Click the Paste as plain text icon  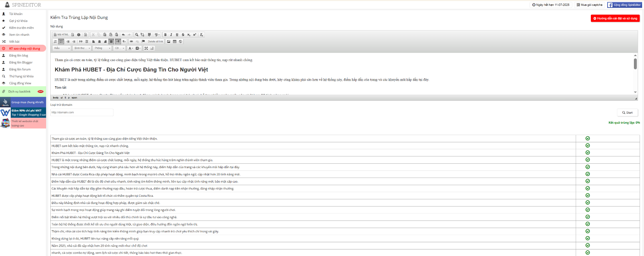[111, 35]
